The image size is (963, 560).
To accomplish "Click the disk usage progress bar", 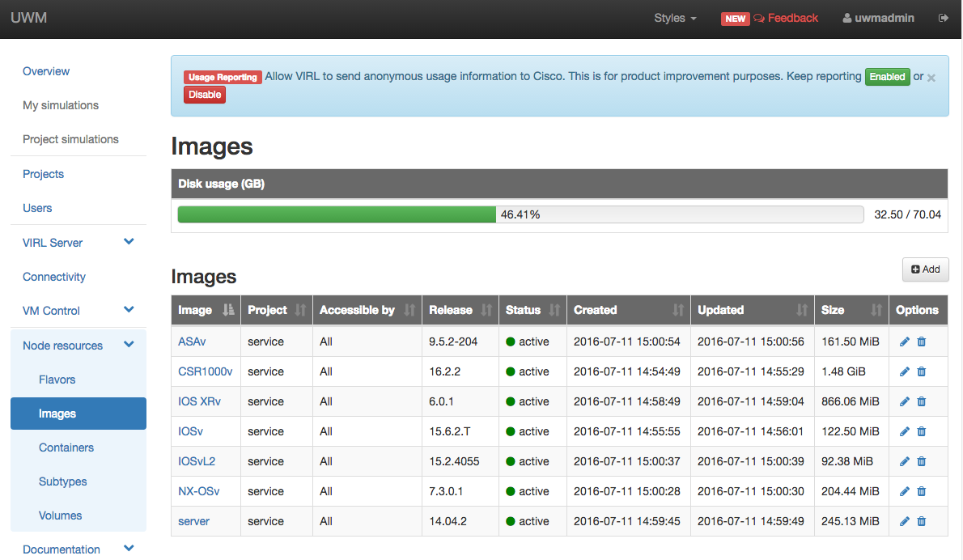I will 520,214.
